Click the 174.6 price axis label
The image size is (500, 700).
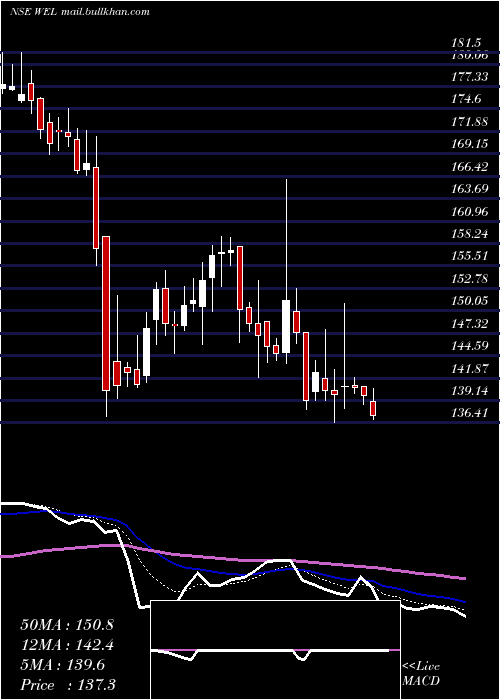[466, 99]
